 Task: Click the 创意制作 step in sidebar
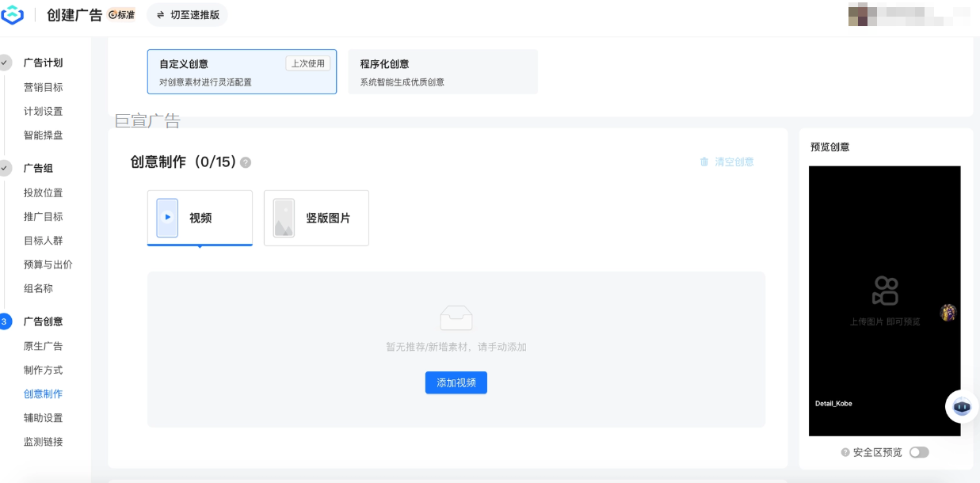(x=41, y=394)
